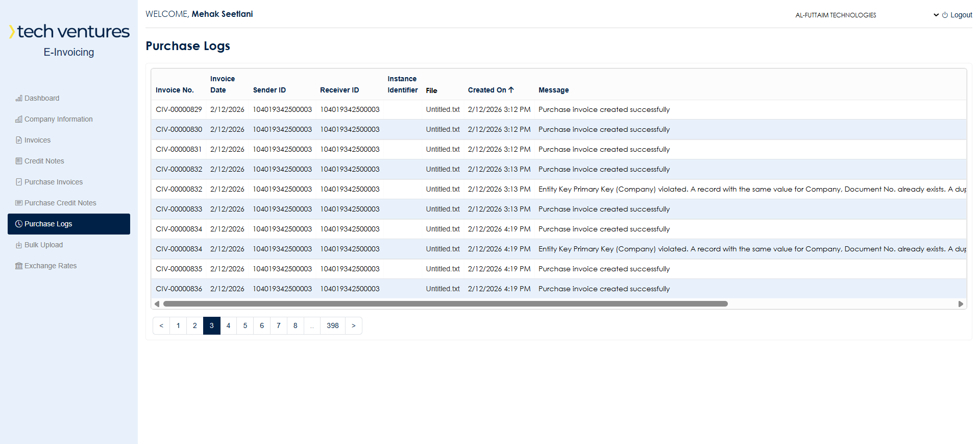Sort by the Invoice No. column header
Image resolution: width=980 pixels, height=444 pixels.
(x=175, y=90)
